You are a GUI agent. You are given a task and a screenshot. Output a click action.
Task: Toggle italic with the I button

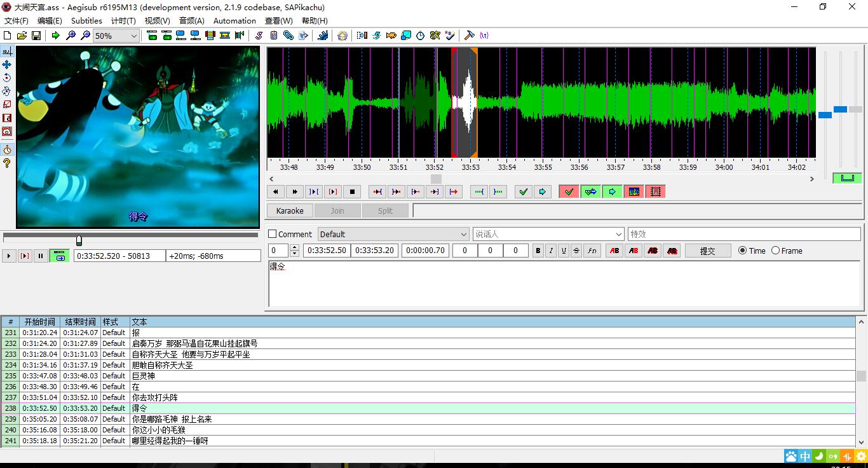click(551, 251)
